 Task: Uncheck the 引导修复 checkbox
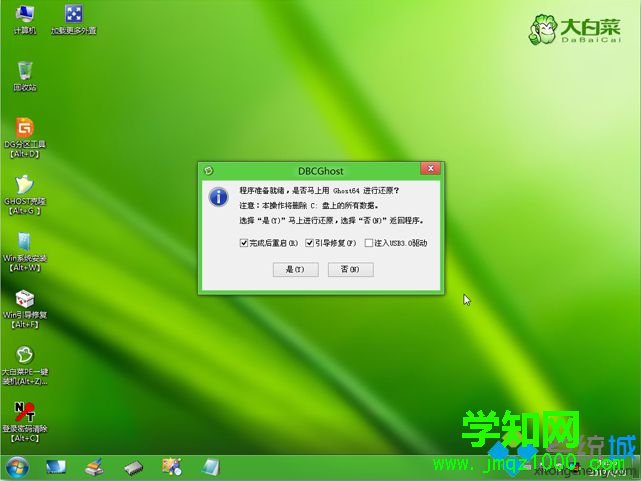pyautogui.click(x=310, y=243)
